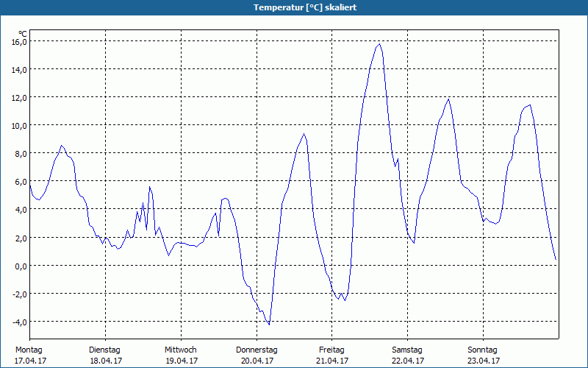The height and width of the screenshot is (368, 588).
Task: Click the Montag day label
Action: click(x=29, y=350)
